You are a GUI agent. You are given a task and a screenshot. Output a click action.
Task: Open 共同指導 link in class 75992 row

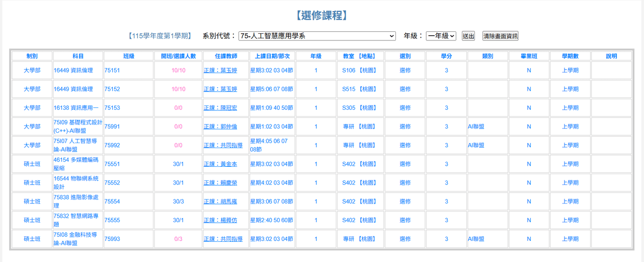click(x=223, y=145)
